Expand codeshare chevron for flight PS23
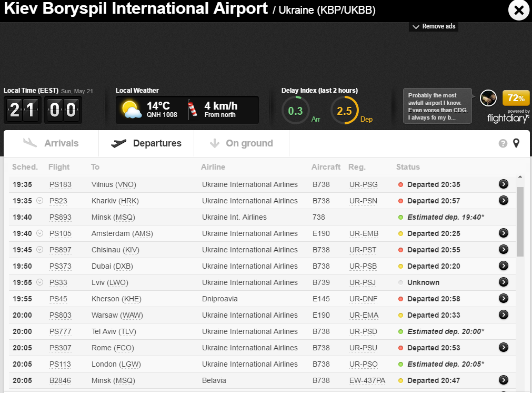 tap(40, 201)
